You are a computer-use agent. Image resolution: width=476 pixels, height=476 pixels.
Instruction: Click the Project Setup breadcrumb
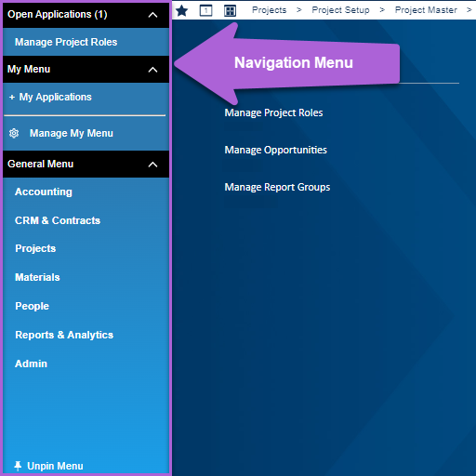[340, 10]
